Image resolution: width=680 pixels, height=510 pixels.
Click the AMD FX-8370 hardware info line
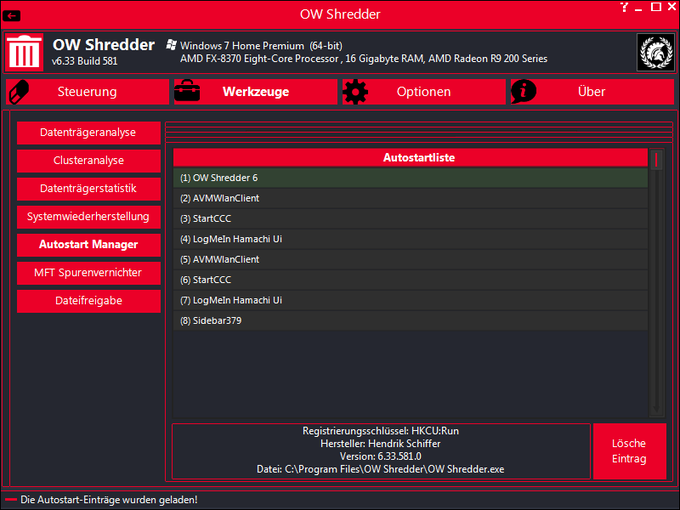pos(363,59)
